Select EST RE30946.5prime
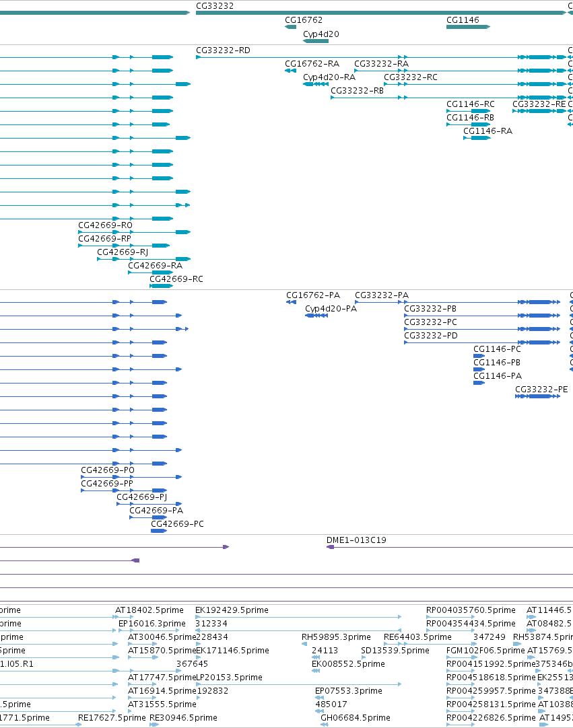 (x=183, y=719)
